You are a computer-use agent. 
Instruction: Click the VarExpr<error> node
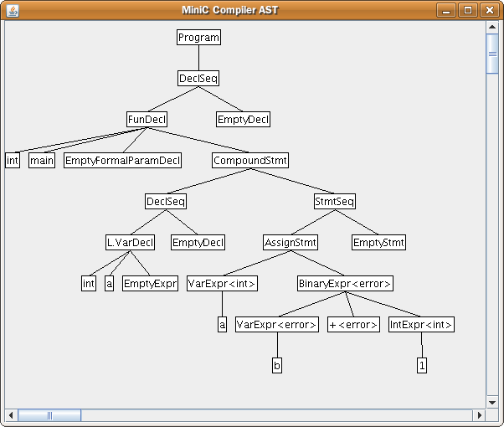point(277,325)
